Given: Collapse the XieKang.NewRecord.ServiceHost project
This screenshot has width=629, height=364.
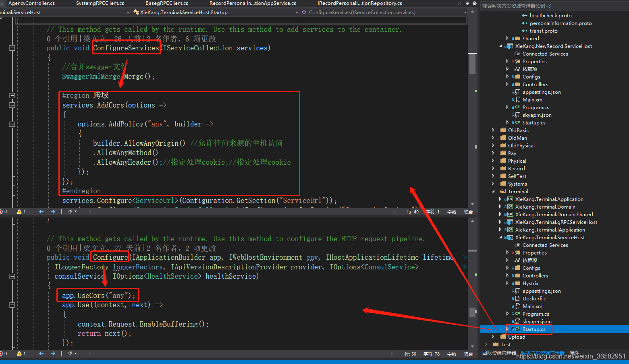Looking at the screenshot, I should (500, 46).
